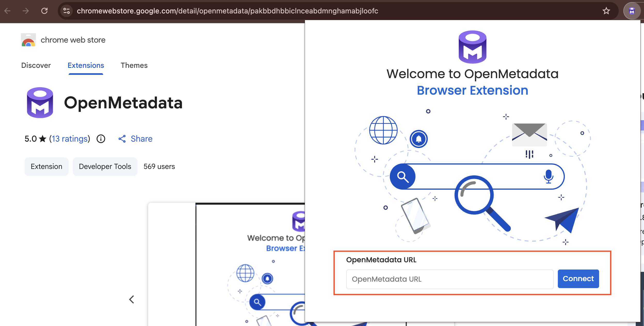Click the Extension category chip

point(46,166)
